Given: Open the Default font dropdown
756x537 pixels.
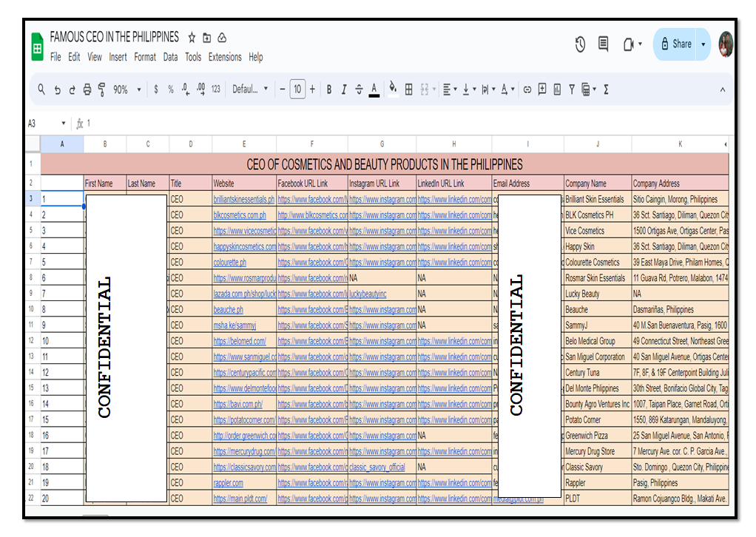Looking at the screenshot, I should pyautogui.click(x=250, y=89).
